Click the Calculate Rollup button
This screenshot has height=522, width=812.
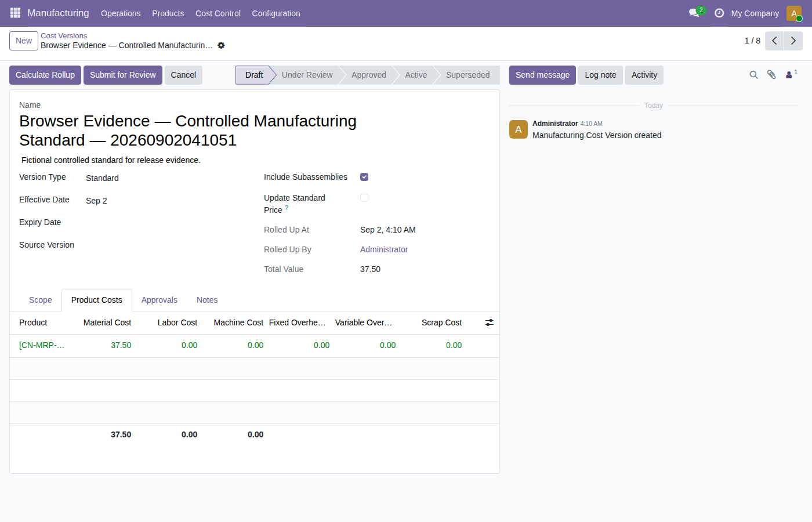[x=45, y=75]
